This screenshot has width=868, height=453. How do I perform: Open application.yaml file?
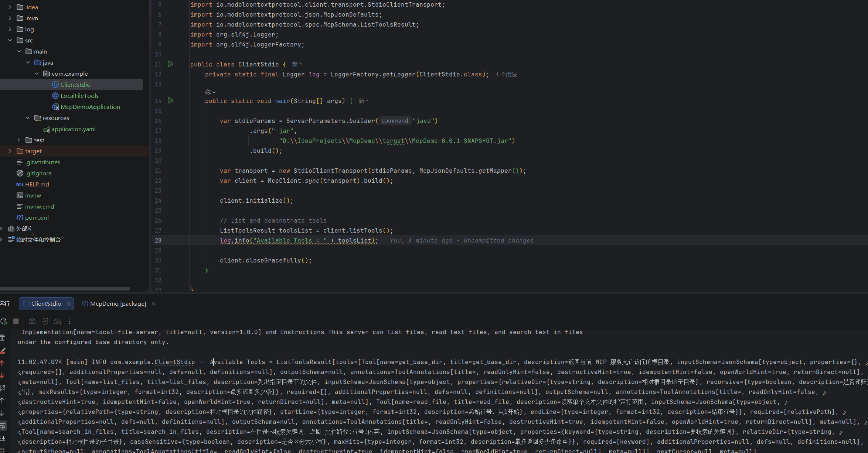[74, 129]
